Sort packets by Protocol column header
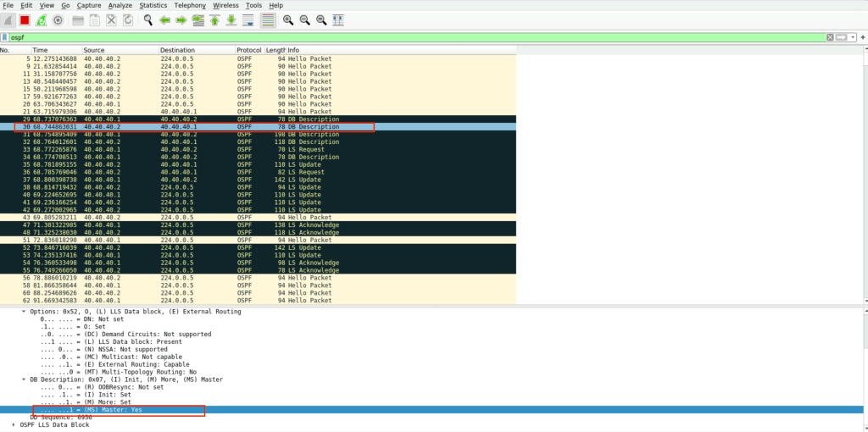868x432 pixels. coord(249,50)
